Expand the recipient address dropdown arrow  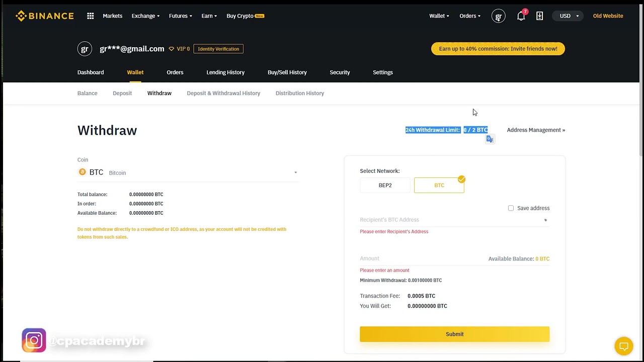(x=545, y=220)
